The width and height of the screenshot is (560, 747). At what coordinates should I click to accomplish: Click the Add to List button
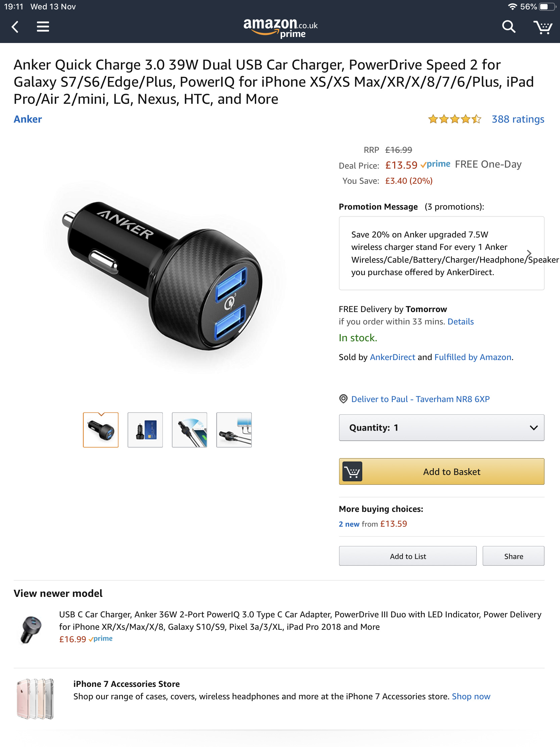tap(408, 556)
